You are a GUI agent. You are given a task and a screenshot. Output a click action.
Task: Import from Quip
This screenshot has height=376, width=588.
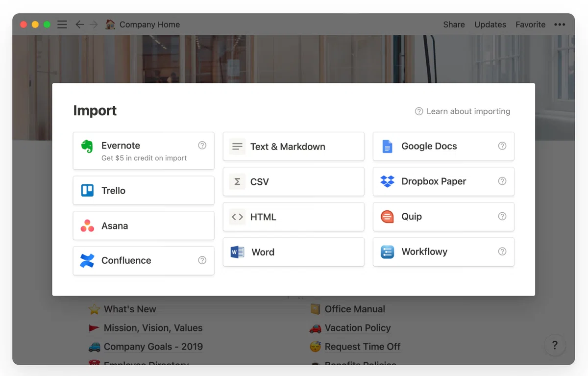pyautogui.click(x=443, y=217)
